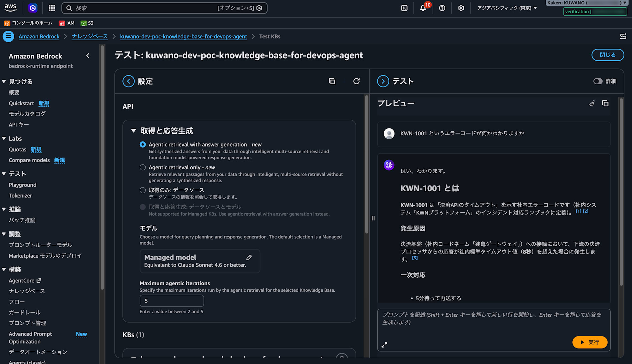Image resolution: width=632 pixels, height=364 pixels.
Task: Open citation [3] in the answer
Action: (415, 258)
